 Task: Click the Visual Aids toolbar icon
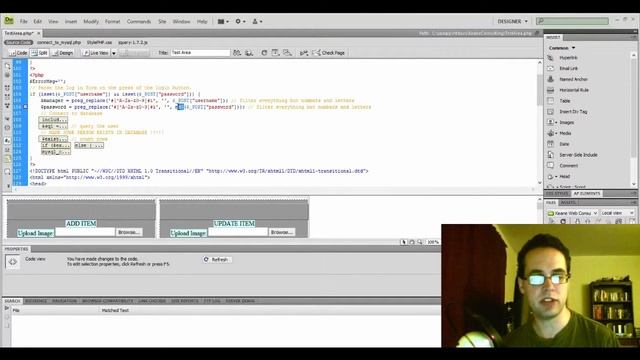(288, 53)
